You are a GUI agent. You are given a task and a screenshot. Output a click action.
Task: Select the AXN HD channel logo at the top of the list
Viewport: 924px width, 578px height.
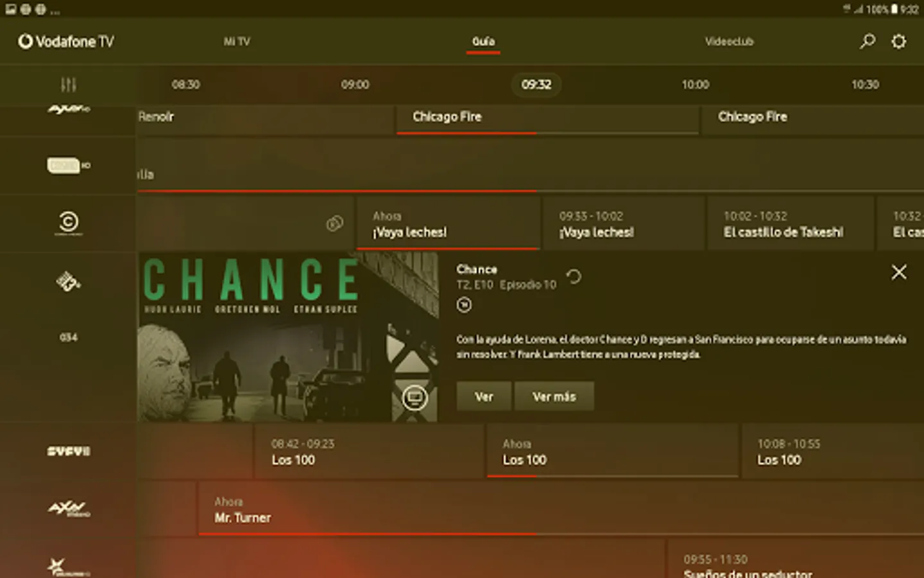pyautogui.click(x=69, y=110)
